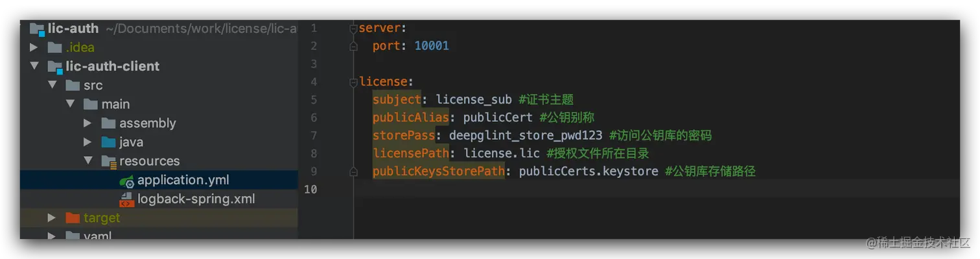
Task: Click the server key on line 1
Action: (380, 28)
